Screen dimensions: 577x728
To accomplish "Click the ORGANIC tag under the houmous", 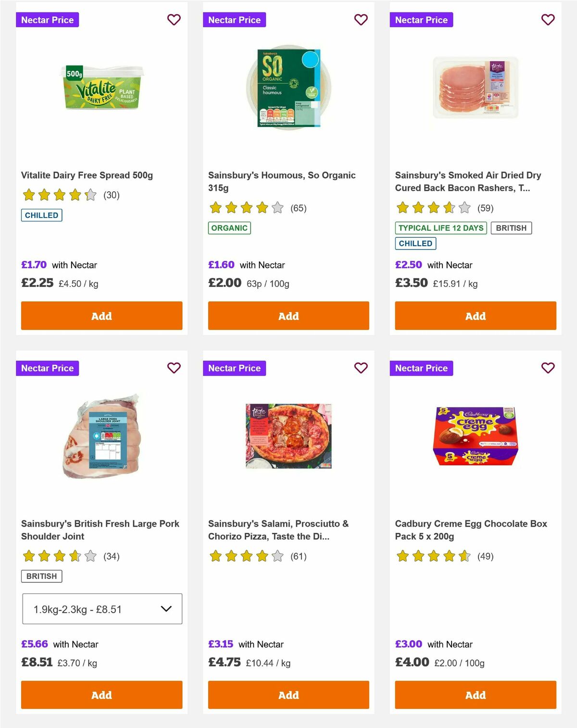I will pos(229,228).
